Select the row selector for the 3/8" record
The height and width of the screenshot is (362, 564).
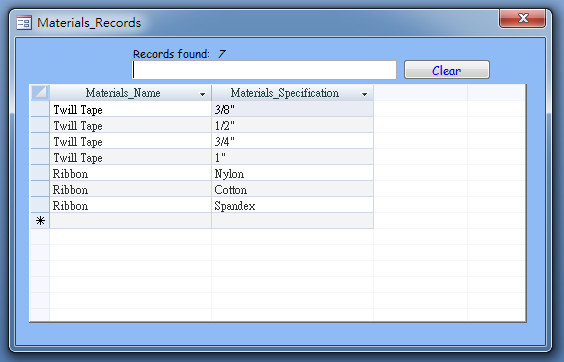click(40, 109)
